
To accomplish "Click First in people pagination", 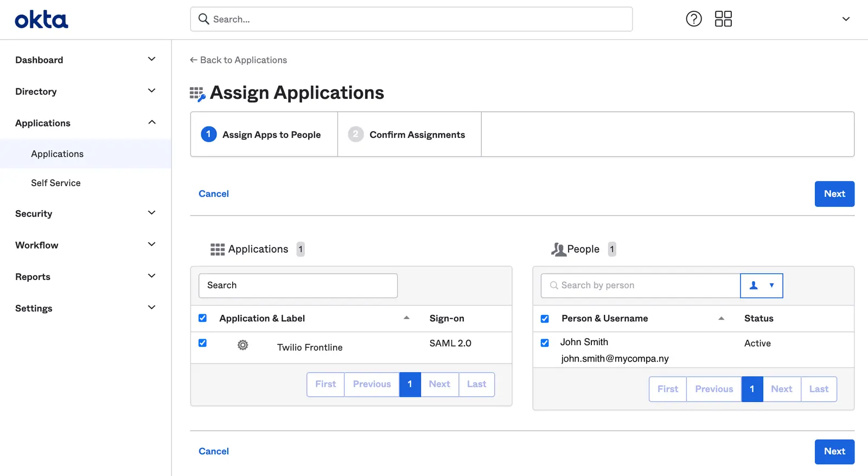I will coord(668,389).
